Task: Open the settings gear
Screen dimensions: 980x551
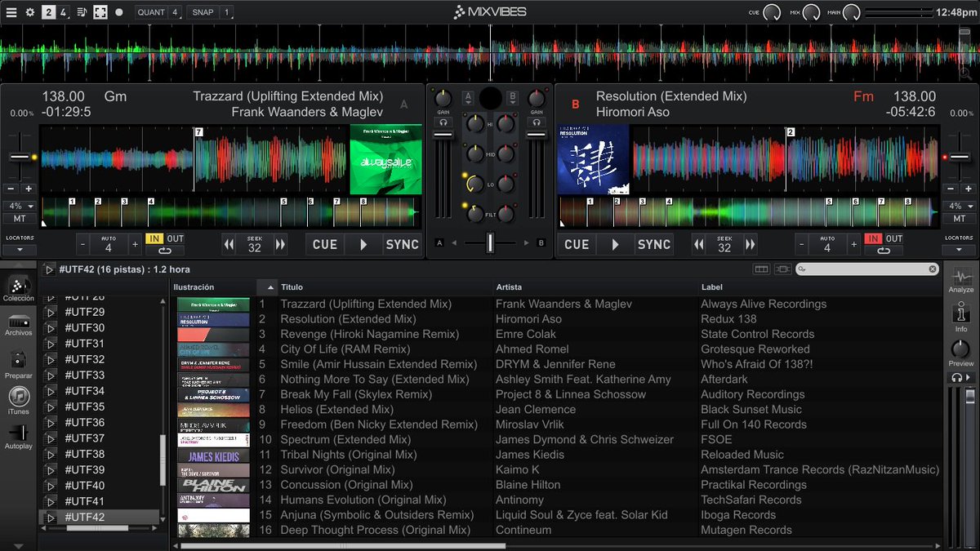Action: [x=30, y=12]
